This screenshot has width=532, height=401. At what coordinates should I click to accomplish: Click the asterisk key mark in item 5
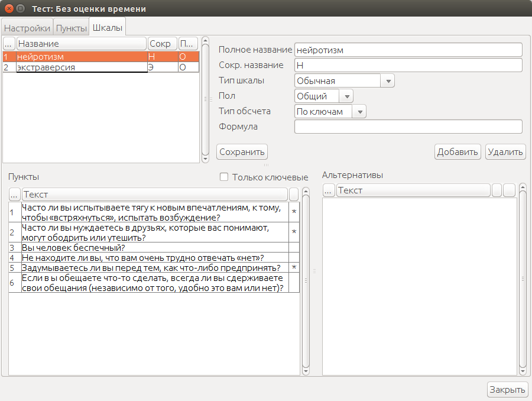(294, 267)
